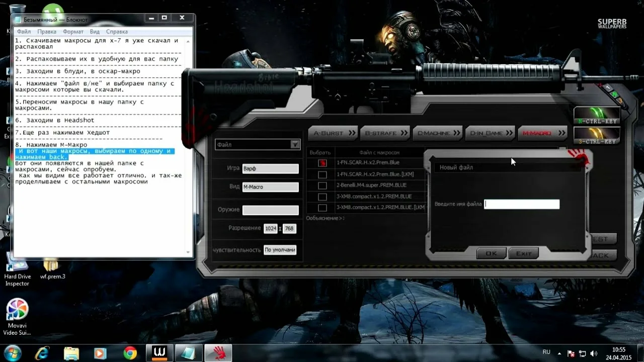The image size is (644, 362).
Task: Click the Show desktop strip at taskbar end
Action: click(640, 353)
